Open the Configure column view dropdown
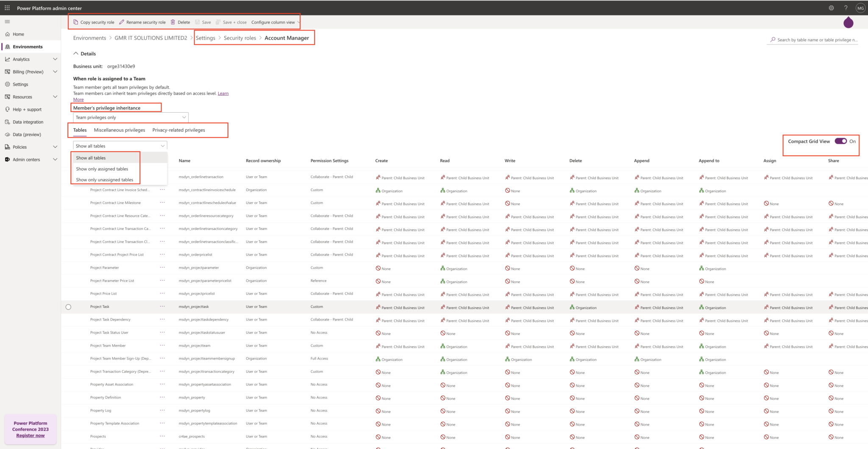Image resolution: width=868 pixels, height=449 pixels. coord(275,22)
